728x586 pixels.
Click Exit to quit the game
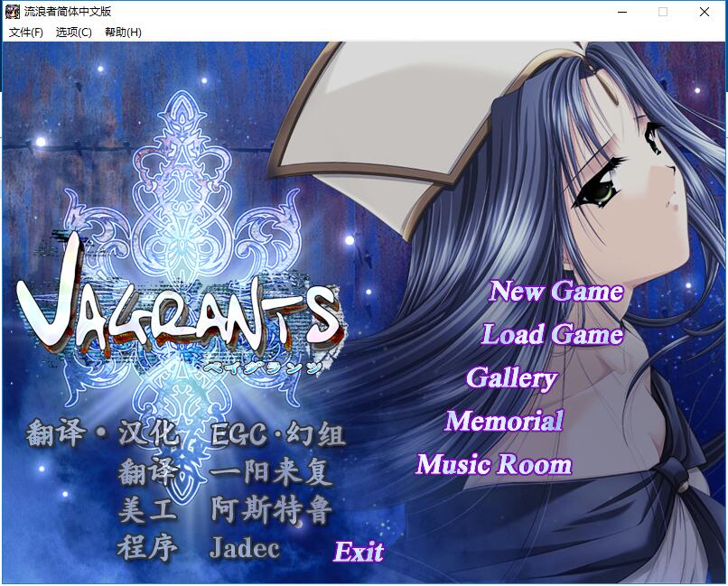pos(359,553)
